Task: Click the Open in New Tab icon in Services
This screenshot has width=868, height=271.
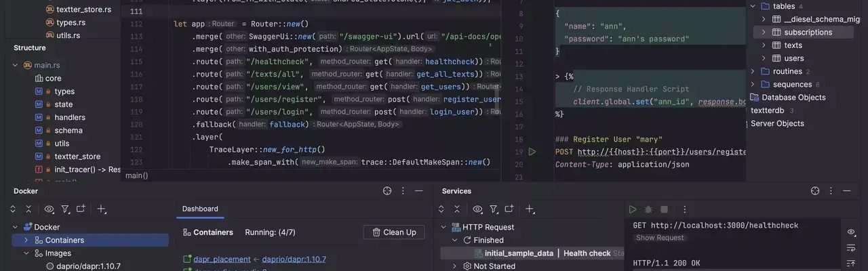Action: coord(510,209)
